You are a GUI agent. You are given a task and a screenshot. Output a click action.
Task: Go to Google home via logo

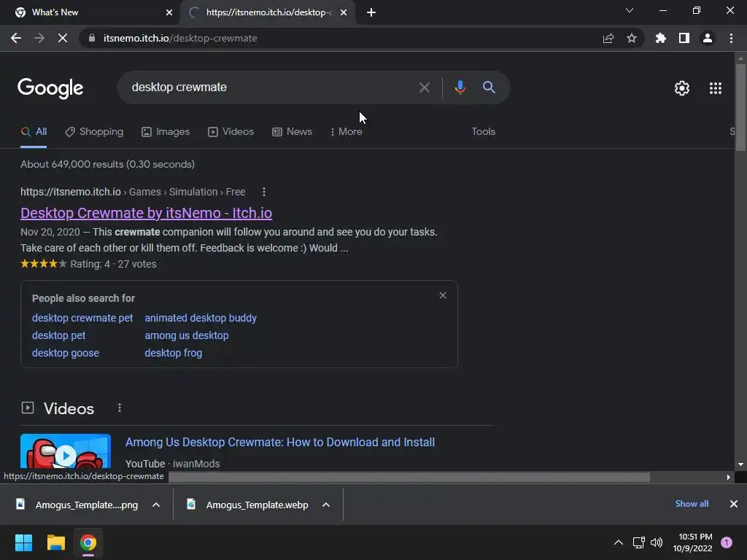click(50, 88)
